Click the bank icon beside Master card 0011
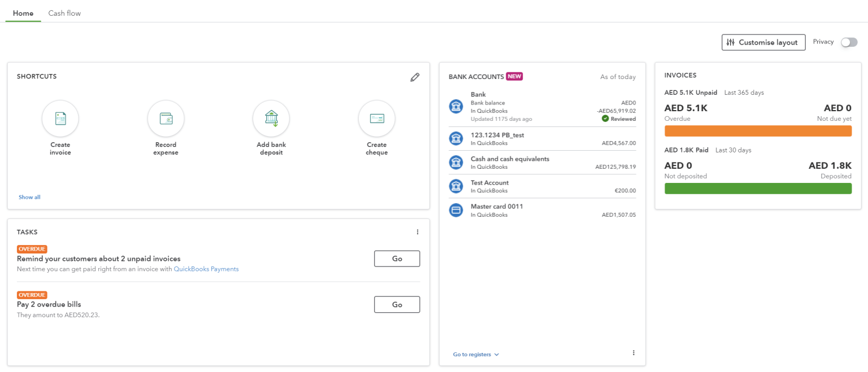The width and height of the screenshot is (868, 372). pos(456,209)
